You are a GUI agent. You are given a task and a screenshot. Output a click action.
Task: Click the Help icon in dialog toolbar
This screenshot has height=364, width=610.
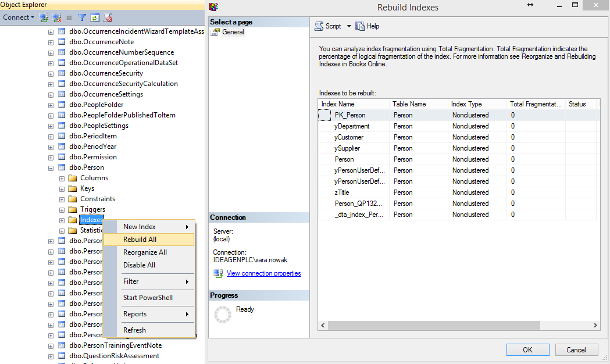(360, 26)
